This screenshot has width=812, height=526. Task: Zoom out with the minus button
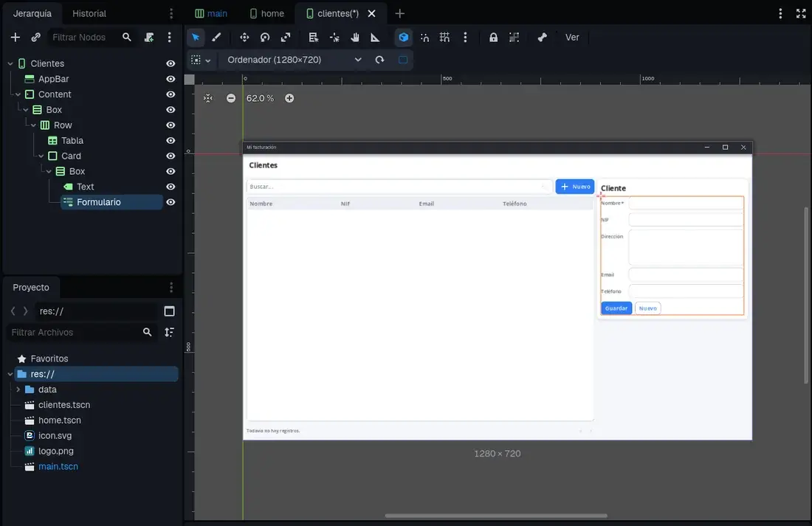tap(231, 98)
